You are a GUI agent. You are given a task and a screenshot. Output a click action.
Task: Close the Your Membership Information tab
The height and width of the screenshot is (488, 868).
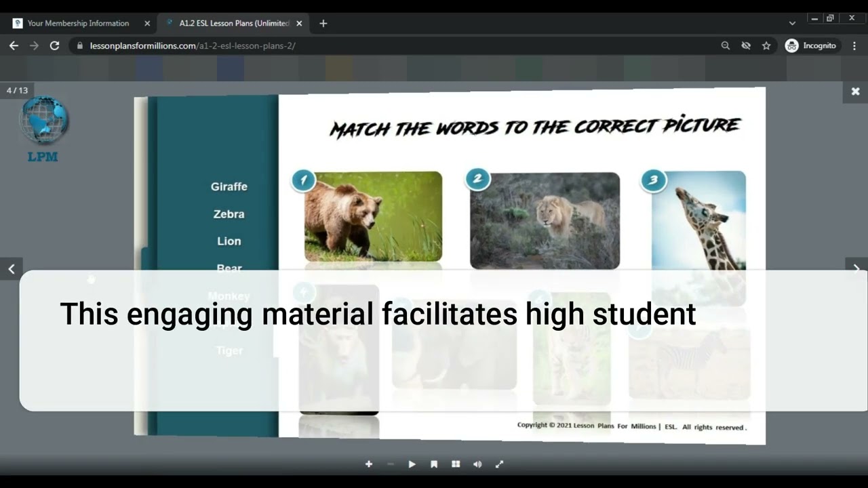[x=147, y=23]
